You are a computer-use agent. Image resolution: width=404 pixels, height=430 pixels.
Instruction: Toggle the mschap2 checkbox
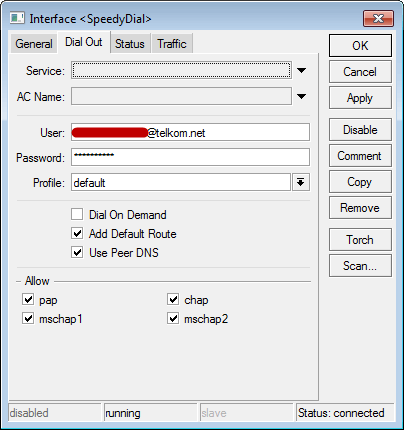(x=173, y=318)
